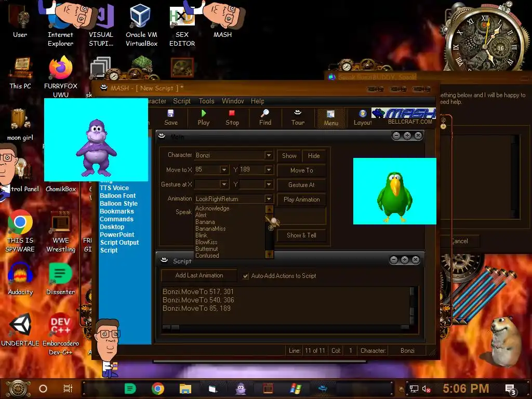Open Task View on the taskbar
This screenshot has width=532, height=399.
(x=68, y=389)
